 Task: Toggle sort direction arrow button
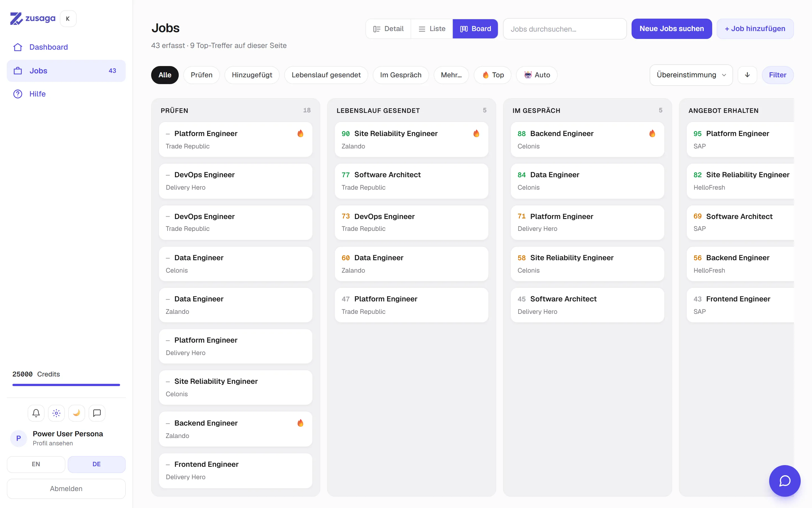[747, 75]
